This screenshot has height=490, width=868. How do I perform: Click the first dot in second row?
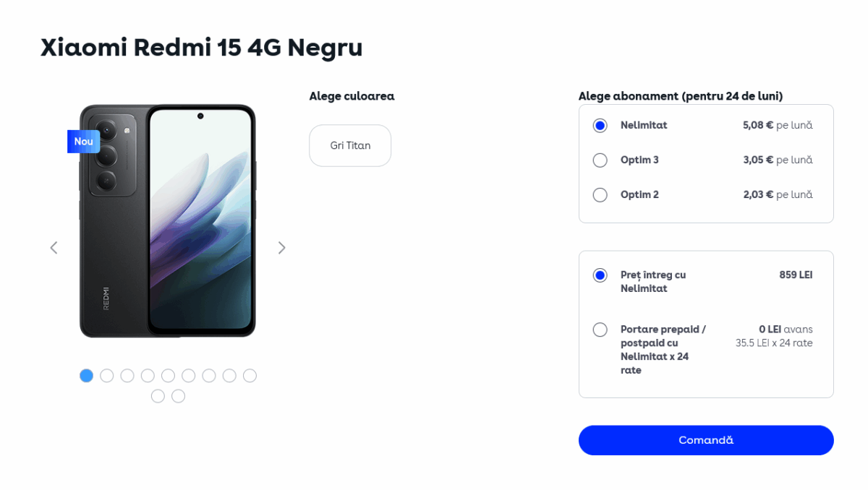click(x=158, y=396)
